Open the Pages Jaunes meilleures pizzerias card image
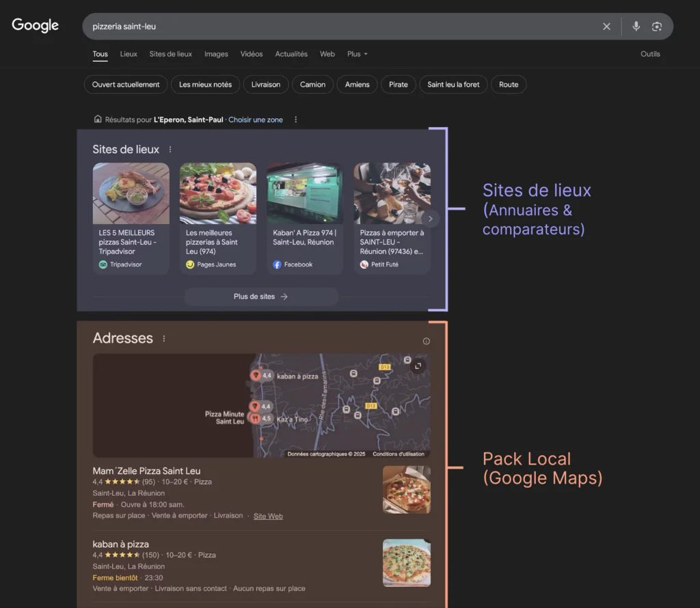700x608 pixels. pyautogui.click(x=218, y=193)
